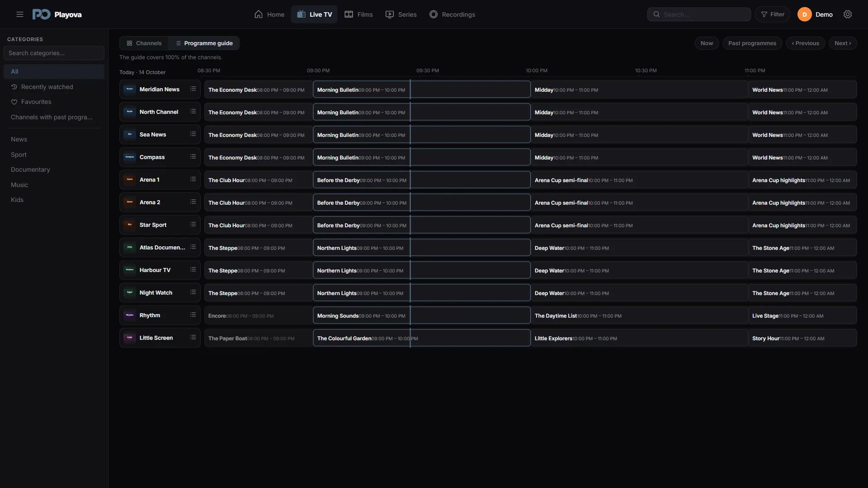Open Sea News programme list icon
Image resolution: width=868 pixels, height=488 pixels.
click(193, 134)
